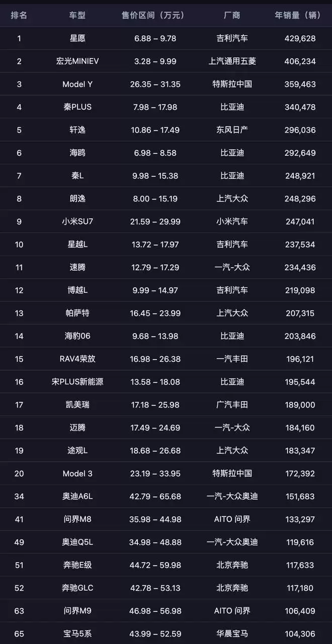Click the 宝马5系 model name
Image resolution: width=332 pixels, height=644 pixels.
(77, 633)
